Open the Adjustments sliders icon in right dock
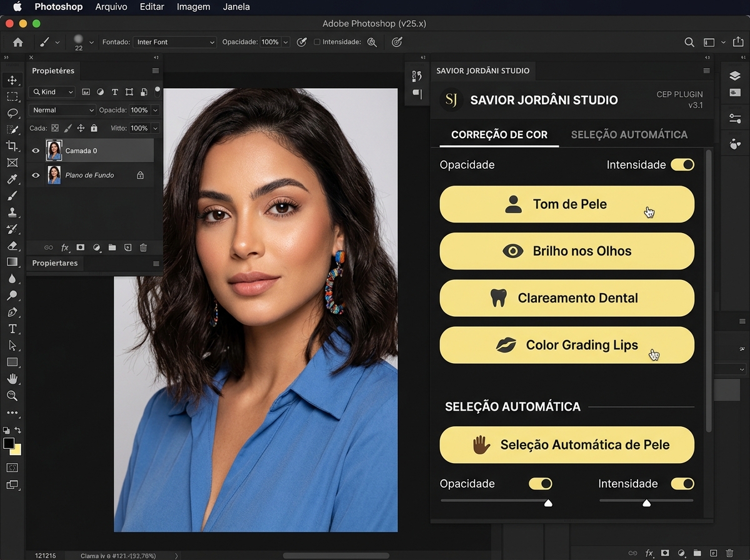 coord(735,118)
